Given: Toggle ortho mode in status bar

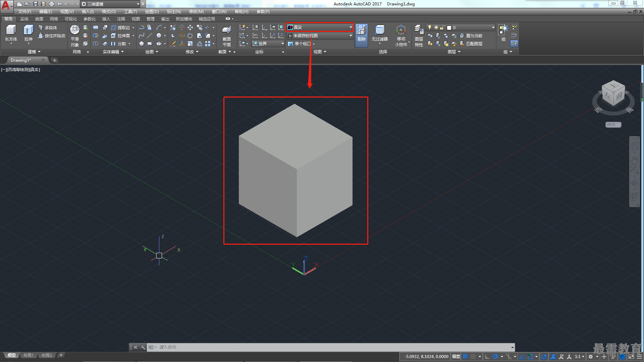Looking at the screenshot, I should (487, 357).
